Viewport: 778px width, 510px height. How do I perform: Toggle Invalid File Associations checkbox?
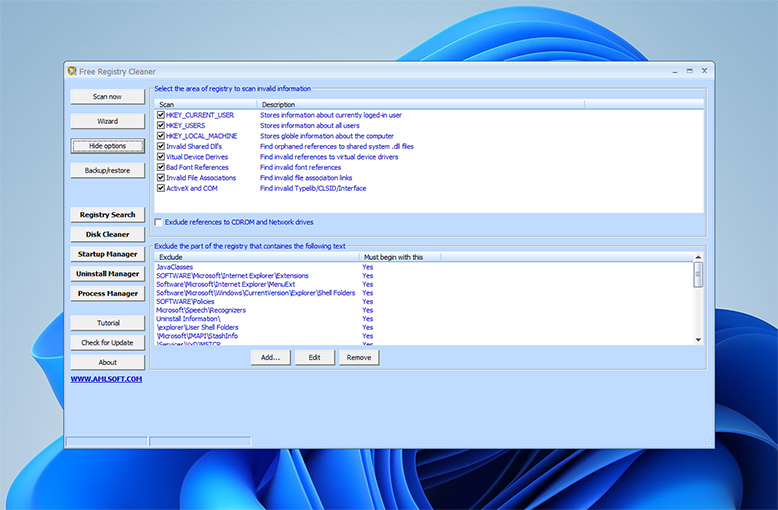point(161,178)
